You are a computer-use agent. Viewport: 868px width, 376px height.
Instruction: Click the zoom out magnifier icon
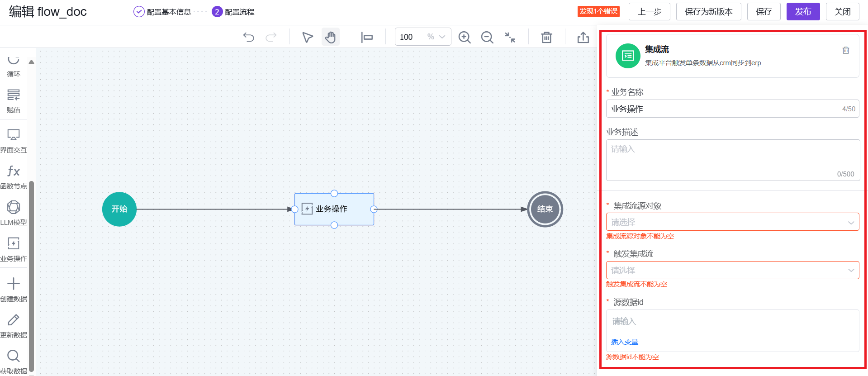tap(487, 37)
